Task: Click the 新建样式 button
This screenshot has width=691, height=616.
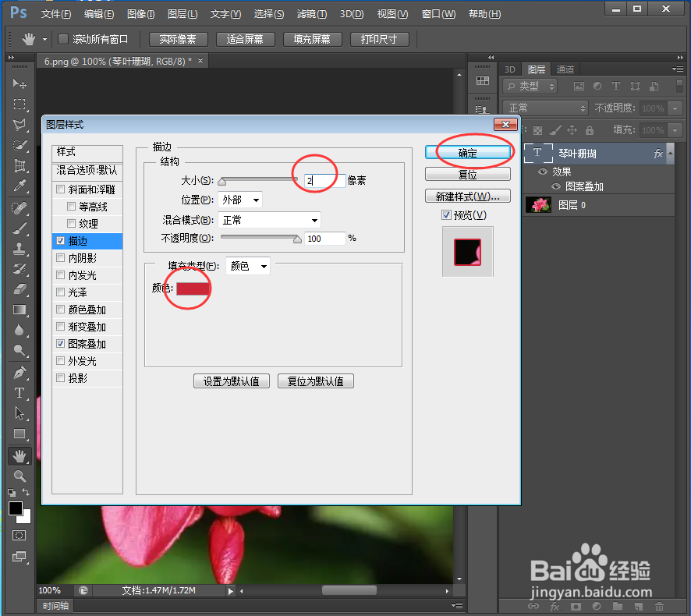Action: coord(468,196)
